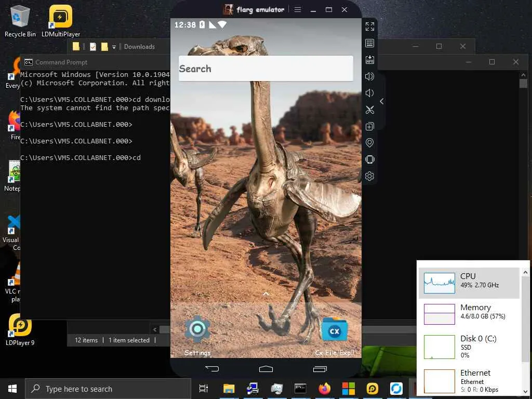Viewport: 532px width, 399px height.
Task: Open the Recycle Bin desktop icon
Action: pyautogui.click(x=20, y=21)
